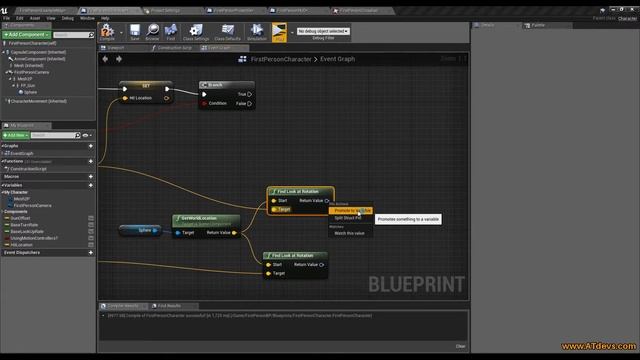This screenshot has height=360, width=640.
Task: Open the Compile options dropdown arrow
Action: [121, 32]
